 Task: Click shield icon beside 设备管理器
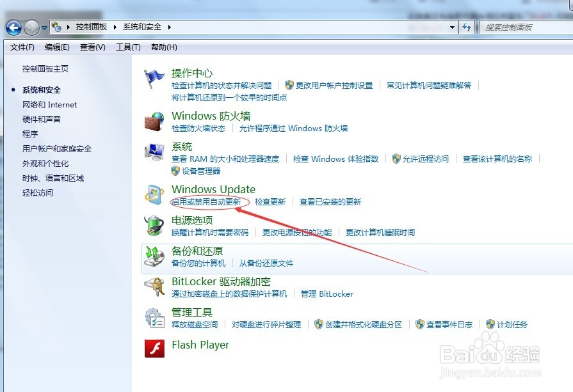175,171
